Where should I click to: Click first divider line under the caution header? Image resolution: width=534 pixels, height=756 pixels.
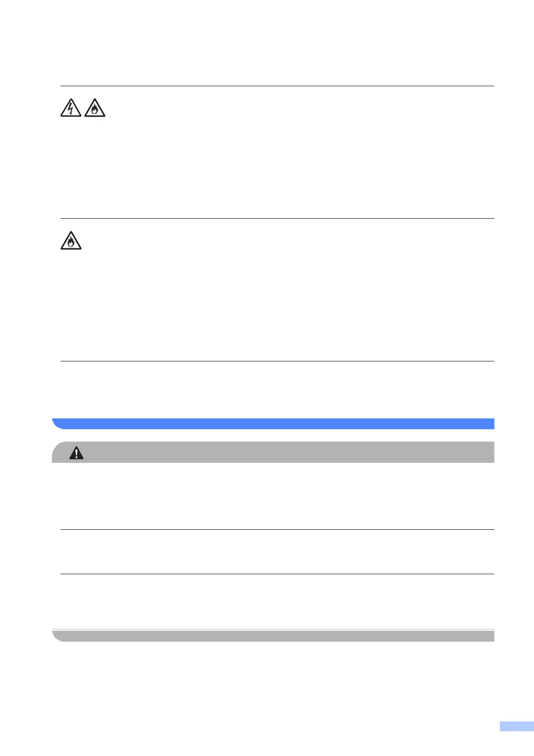click(x=277, y=530)
